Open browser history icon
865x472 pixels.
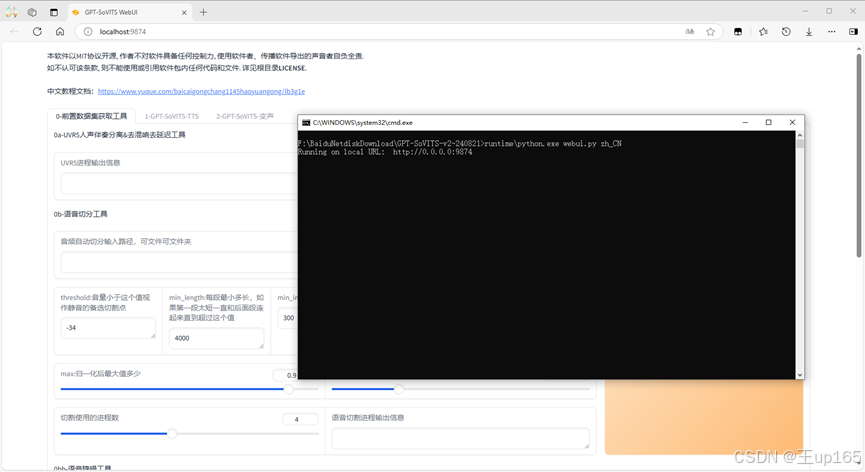tap(786, 31)
